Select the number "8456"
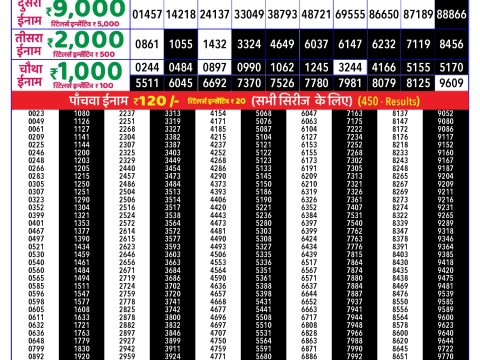This screenshot has height=360, width=480. [x=452, y=44]
